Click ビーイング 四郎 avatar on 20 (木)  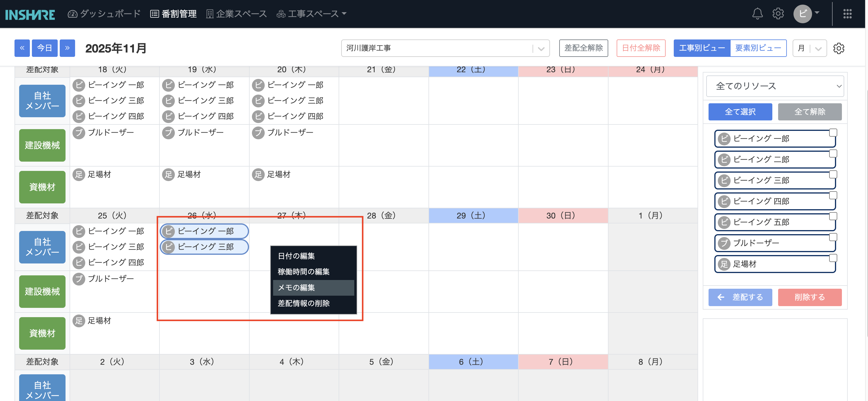[258, 116]
